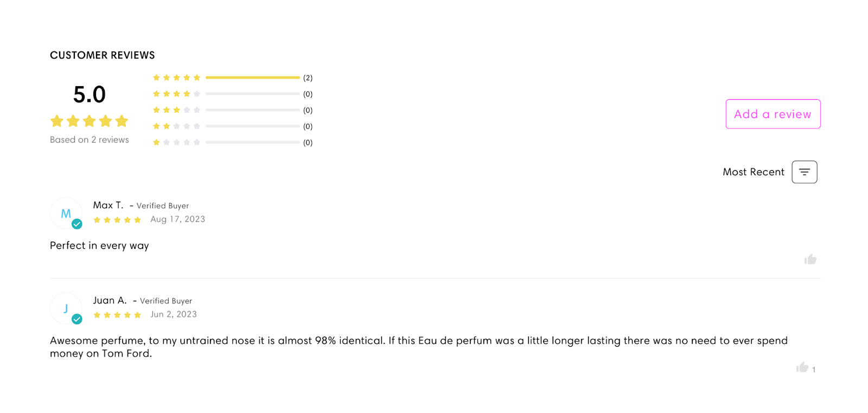The height and width of the screenshot is (413, 868).
Task: Open the Most Recent sort filter icon
Action: click(x=804, y=172)
